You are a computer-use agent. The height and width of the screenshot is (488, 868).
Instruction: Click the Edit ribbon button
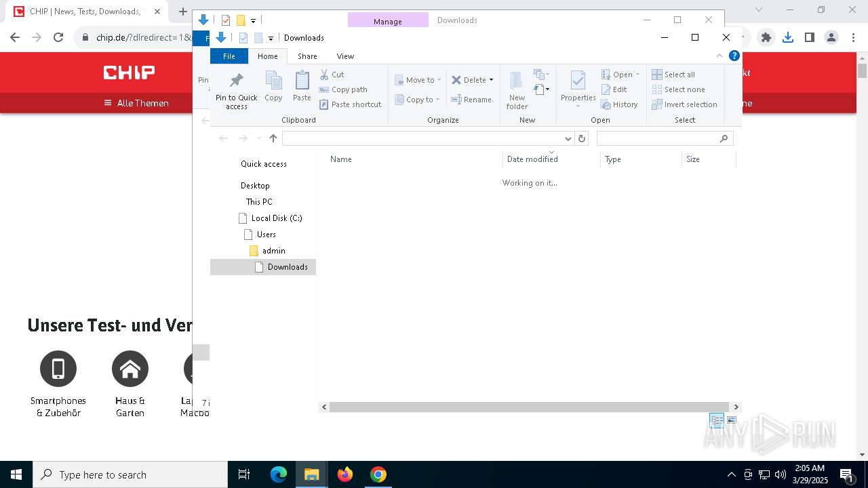[x=614, y=89]
